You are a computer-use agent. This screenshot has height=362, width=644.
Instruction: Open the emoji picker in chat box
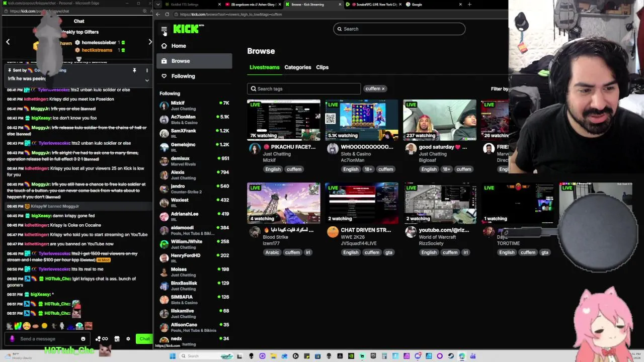83,339
